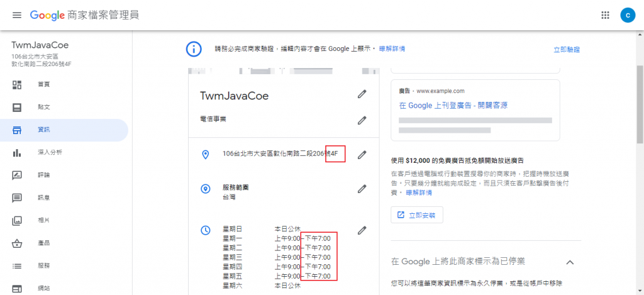Click 在 Google 上刊登廣告 ad link
Screen dimensions: 644x295
453,106
